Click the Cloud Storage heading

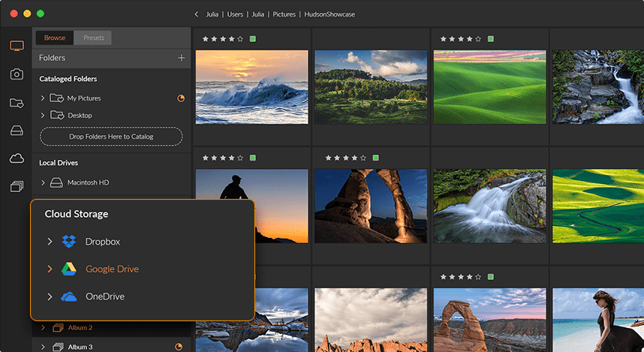tap(77, 214)
